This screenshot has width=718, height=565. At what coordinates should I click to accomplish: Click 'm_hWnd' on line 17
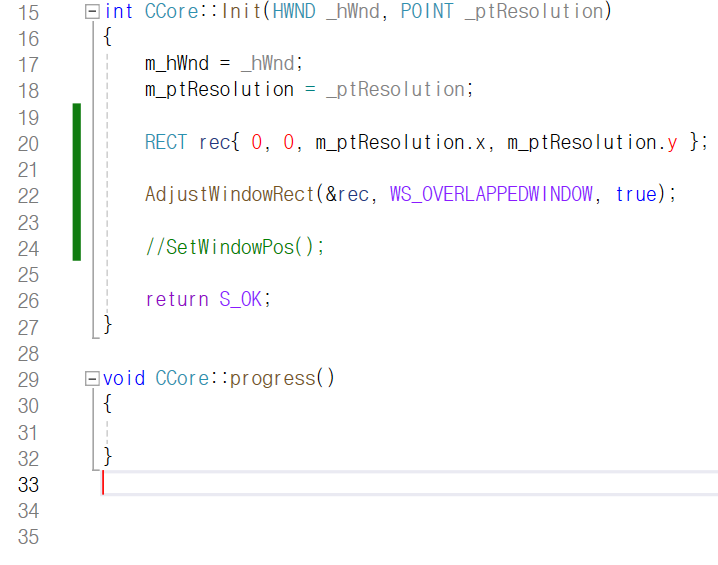[x=177, y=63]
